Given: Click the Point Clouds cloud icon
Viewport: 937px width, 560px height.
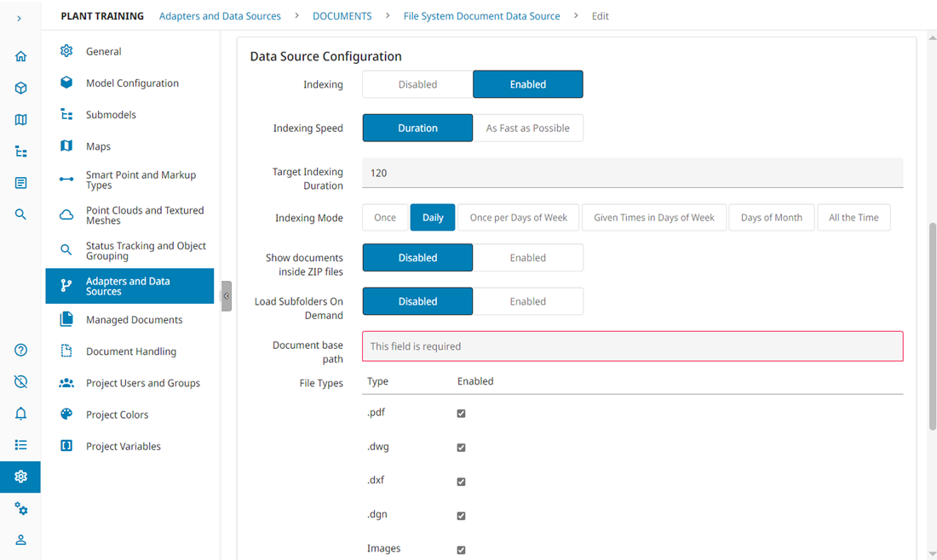Looking at the screenshot, I should coord(66,215).
